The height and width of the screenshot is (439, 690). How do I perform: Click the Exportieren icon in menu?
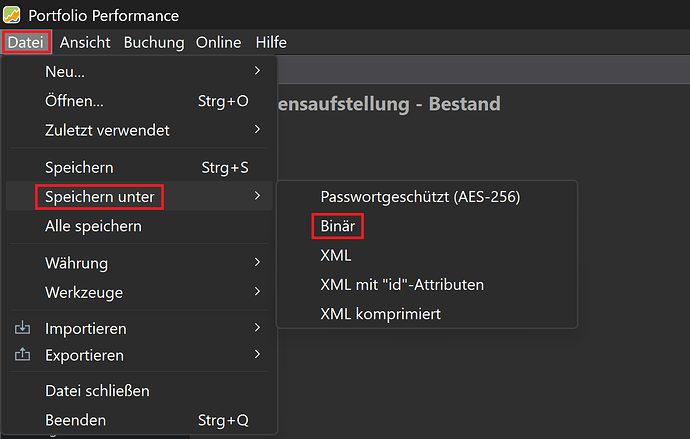tap(23, 355)
